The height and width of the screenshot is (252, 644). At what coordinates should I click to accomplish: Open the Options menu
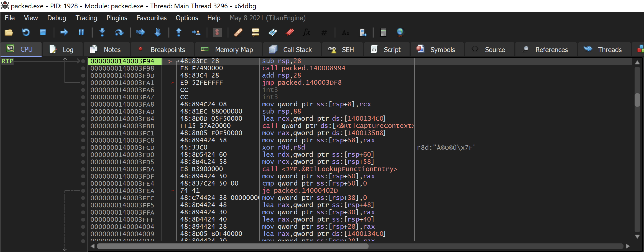[x=187, y=18]
